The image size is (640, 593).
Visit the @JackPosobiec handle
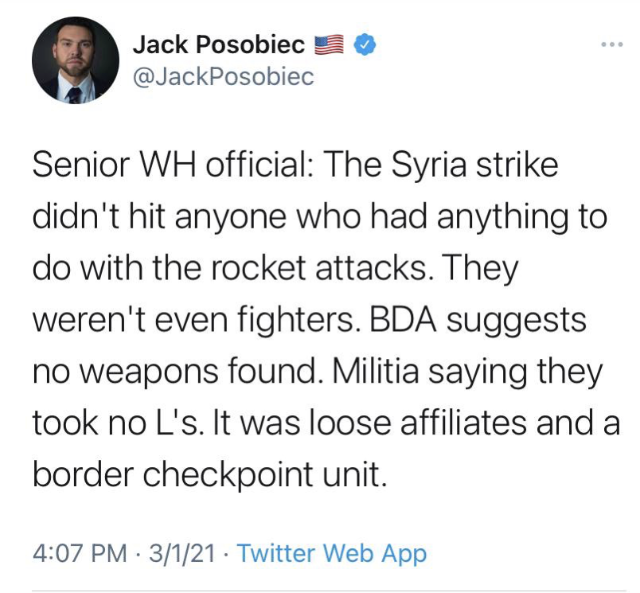(223, 76)
